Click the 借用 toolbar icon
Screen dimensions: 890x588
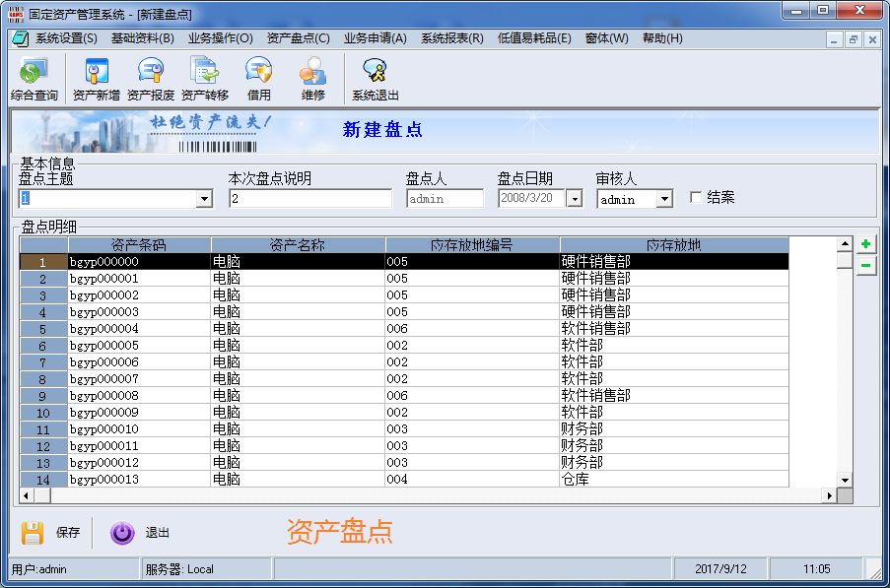258,79
